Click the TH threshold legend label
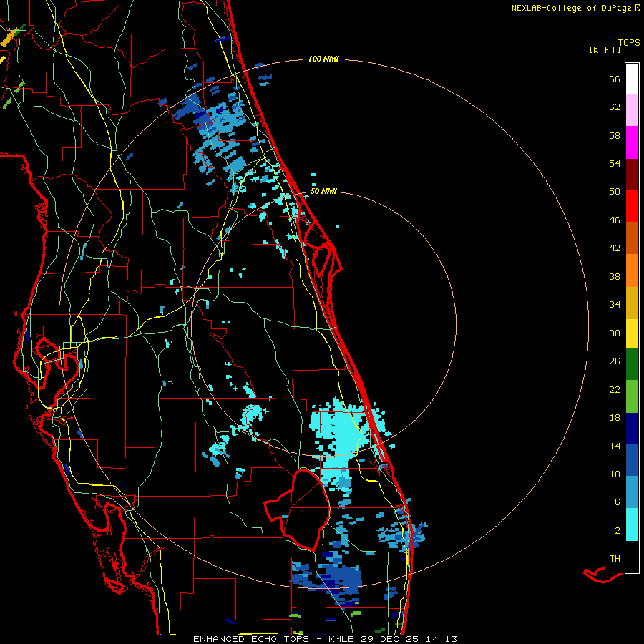Viewport: 644px width, 644px height. (x=615, y=559)
